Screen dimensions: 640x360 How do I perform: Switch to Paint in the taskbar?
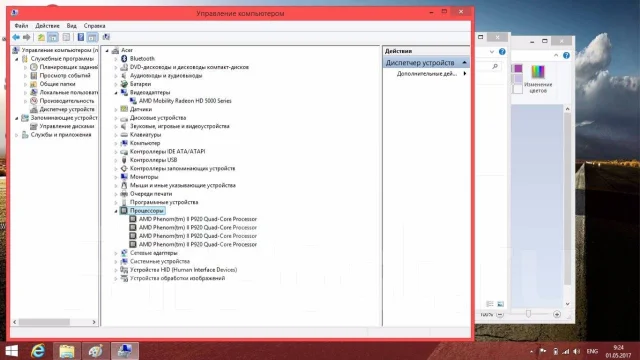coord(96,351)
